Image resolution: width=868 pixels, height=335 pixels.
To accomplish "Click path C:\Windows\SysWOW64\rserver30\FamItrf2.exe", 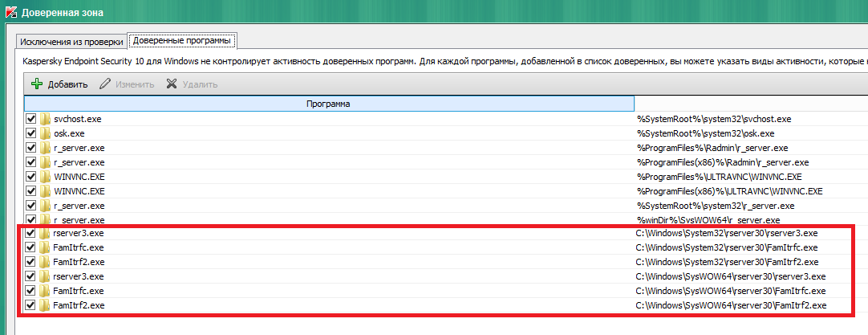I will 732,305.
